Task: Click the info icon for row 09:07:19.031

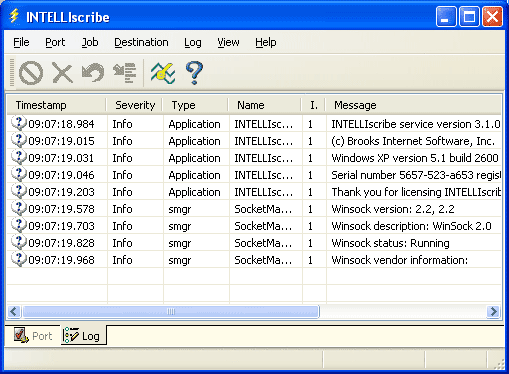Action: coord(19,157)
